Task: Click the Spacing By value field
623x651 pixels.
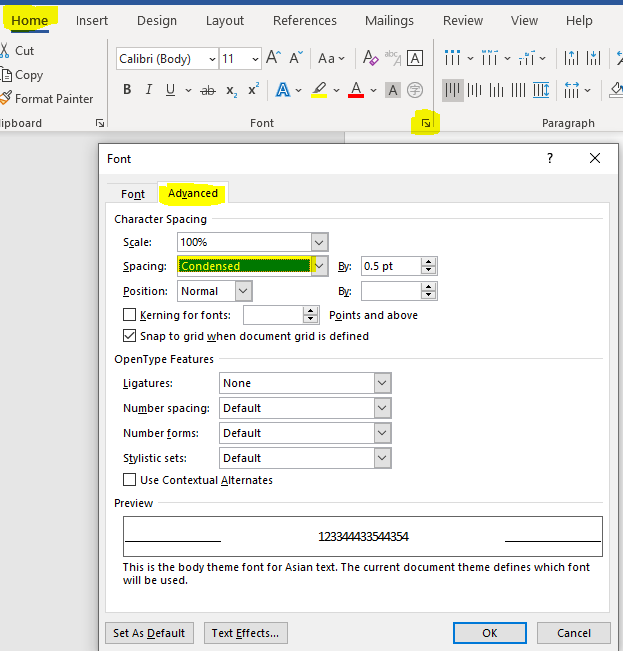Action: [391, 266]
